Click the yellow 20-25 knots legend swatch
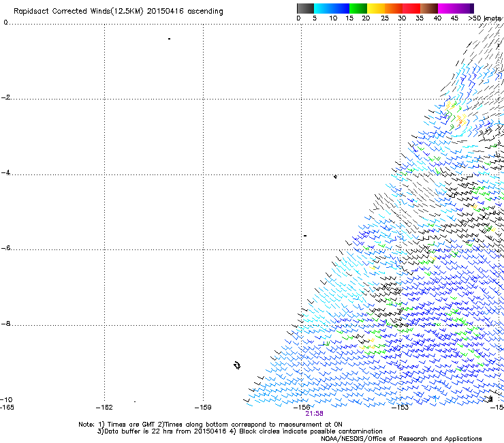Image resolution: width=504 pixels, height=443 pixels. (376, 8)
